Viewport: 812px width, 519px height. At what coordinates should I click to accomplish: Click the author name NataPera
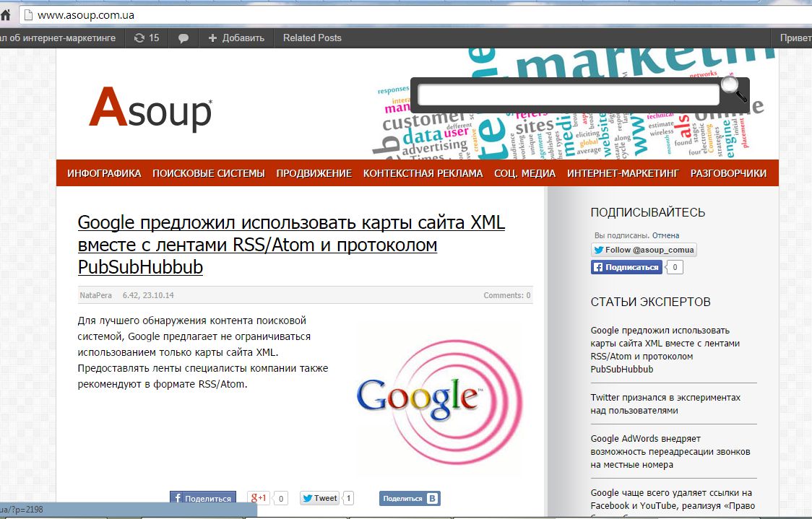(96, 295)
